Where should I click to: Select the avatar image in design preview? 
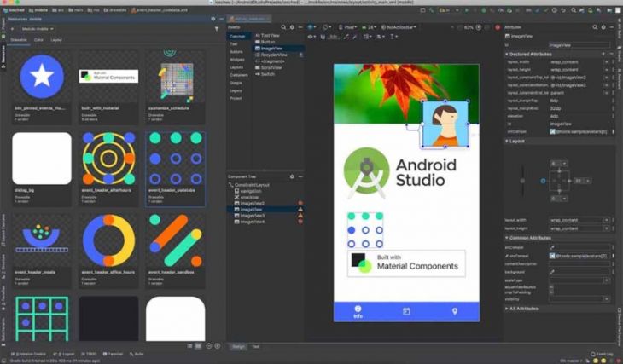(x=445, y=124)
